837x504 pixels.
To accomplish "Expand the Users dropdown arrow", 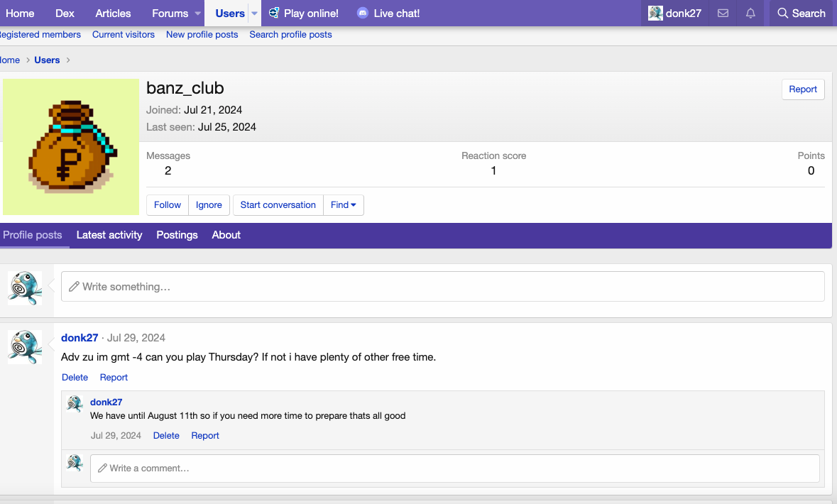I will 255,13.
